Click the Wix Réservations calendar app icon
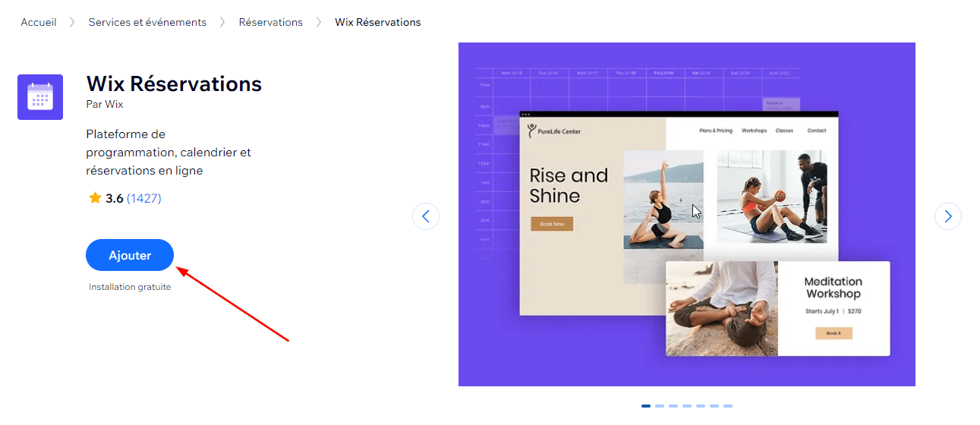Screen dimensions: 980x425 40,97
